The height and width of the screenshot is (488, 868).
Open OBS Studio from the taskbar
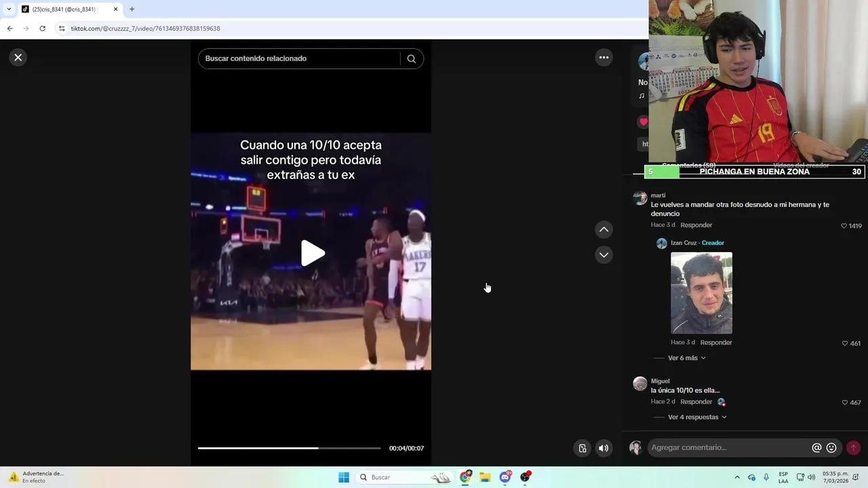tap(525, 477)
